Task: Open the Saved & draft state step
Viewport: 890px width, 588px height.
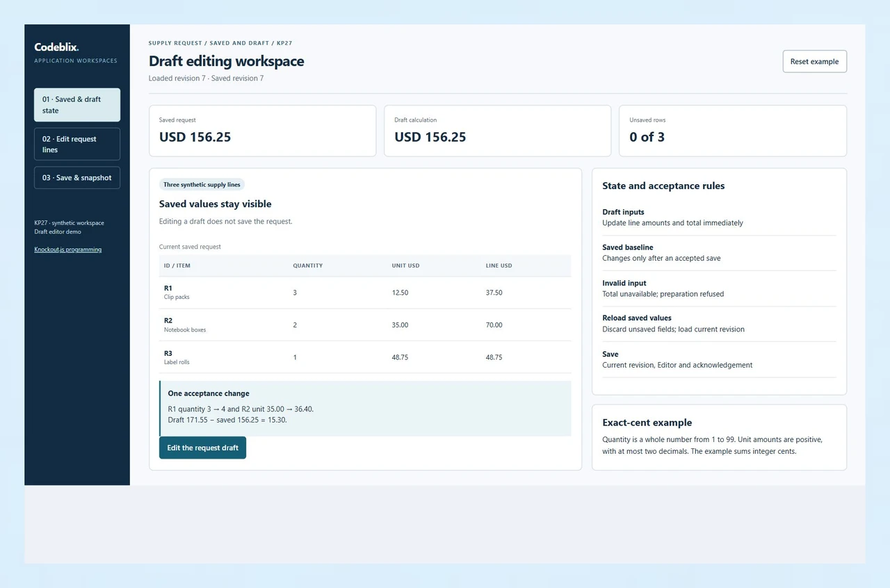Action: (x=77, y=105)
